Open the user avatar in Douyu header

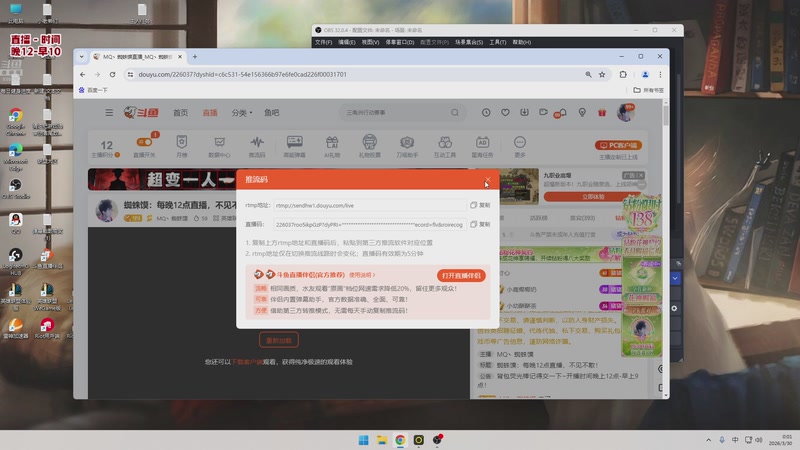[625, 112]
